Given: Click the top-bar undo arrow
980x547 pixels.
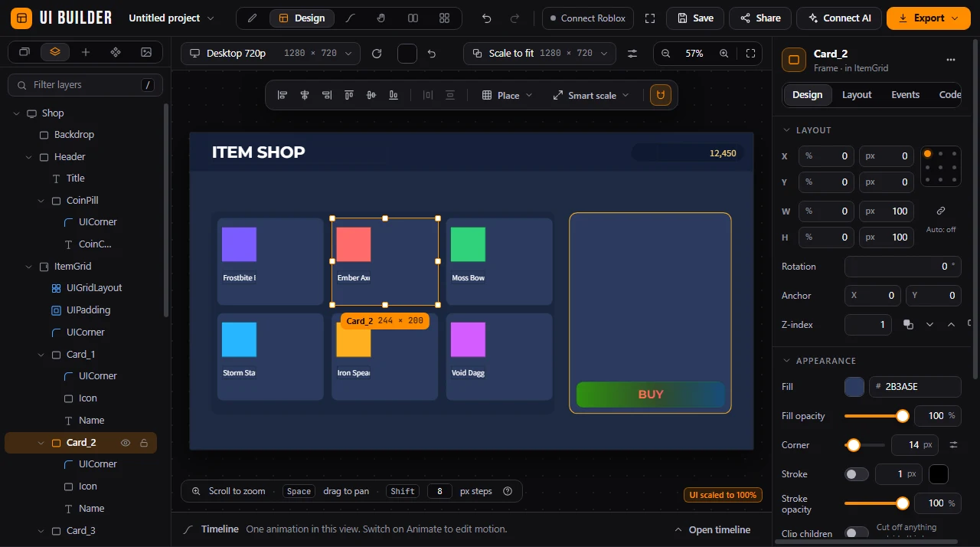Looking at the screenshot, I should (x=487, y=18).
